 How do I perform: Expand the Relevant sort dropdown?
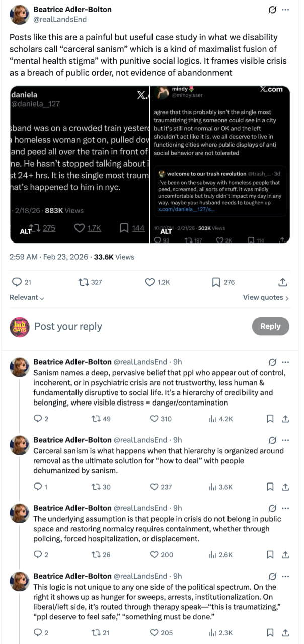pos(27,297)
